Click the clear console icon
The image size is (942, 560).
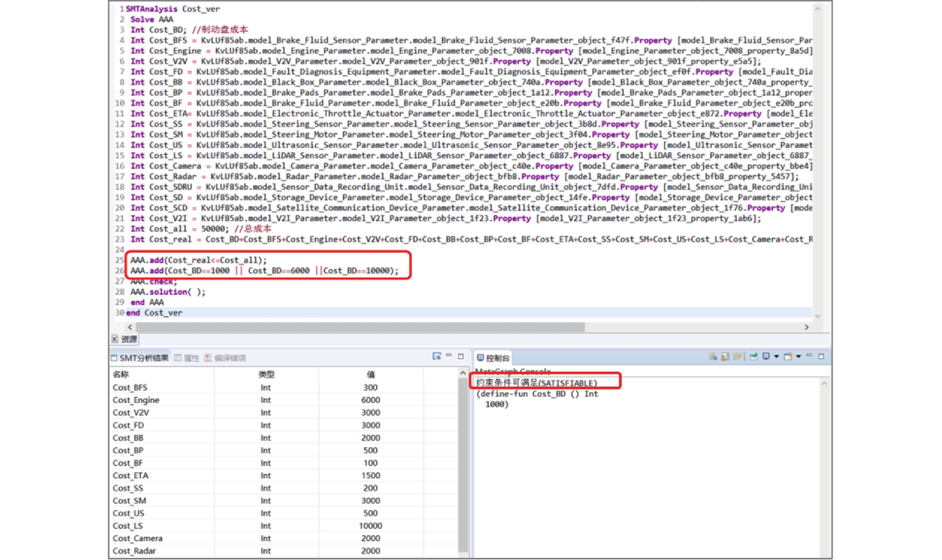click(713, 356)
